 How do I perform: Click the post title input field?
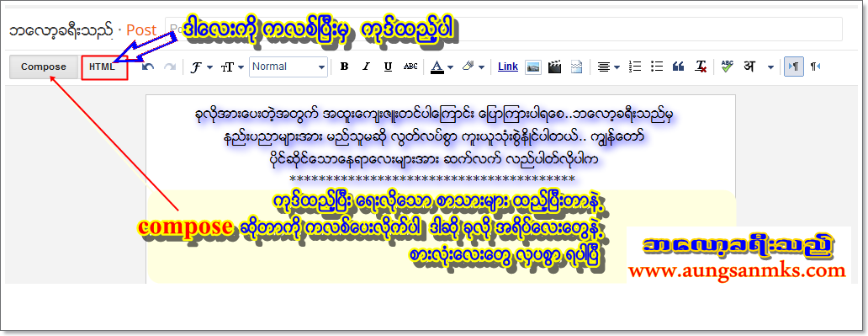[x=504, y=29]
